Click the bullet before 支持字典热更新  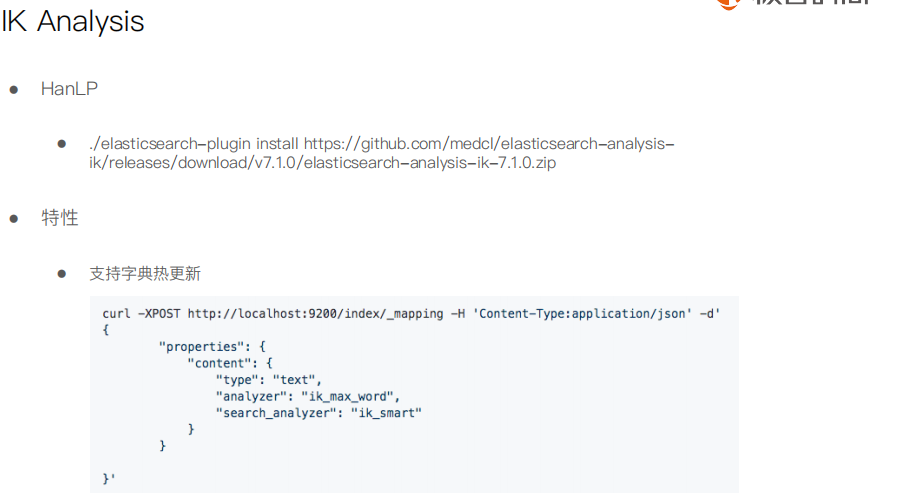62,274
